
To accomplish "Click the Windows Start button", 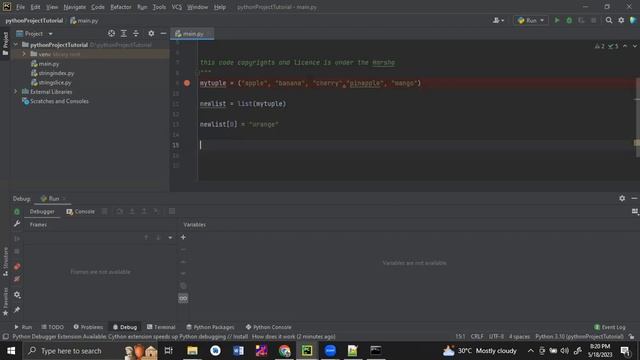I will 11,351.
